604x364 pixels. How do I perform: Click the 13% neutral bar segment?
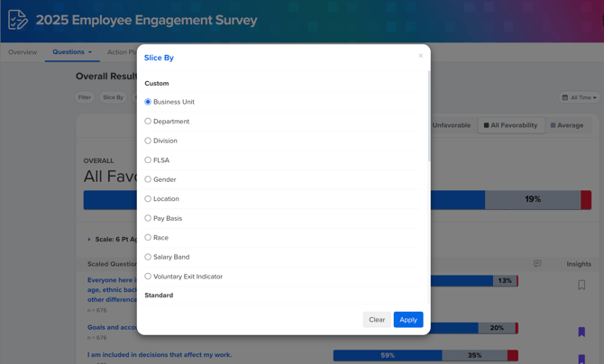505,281
